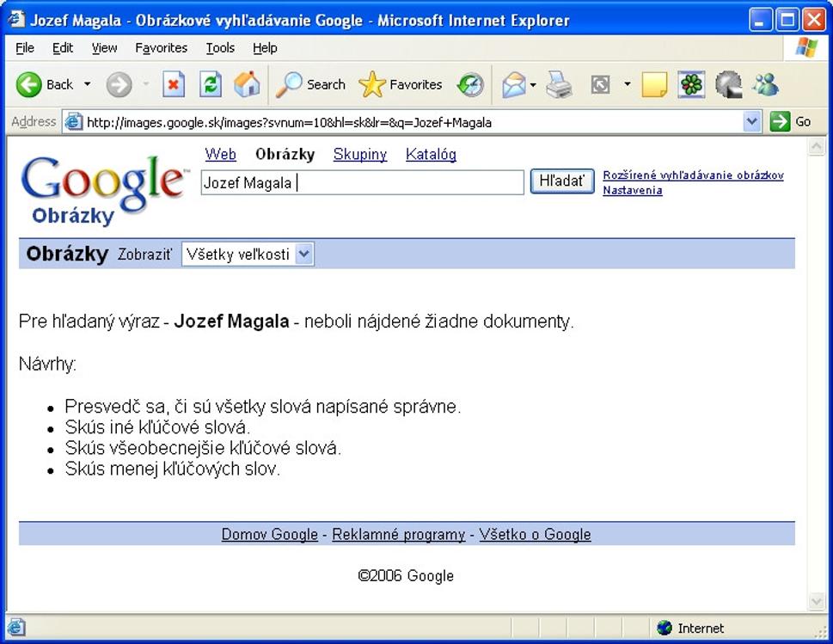
Task: Follow the Reklamné programy footer link
Action: tap(398, 534)
